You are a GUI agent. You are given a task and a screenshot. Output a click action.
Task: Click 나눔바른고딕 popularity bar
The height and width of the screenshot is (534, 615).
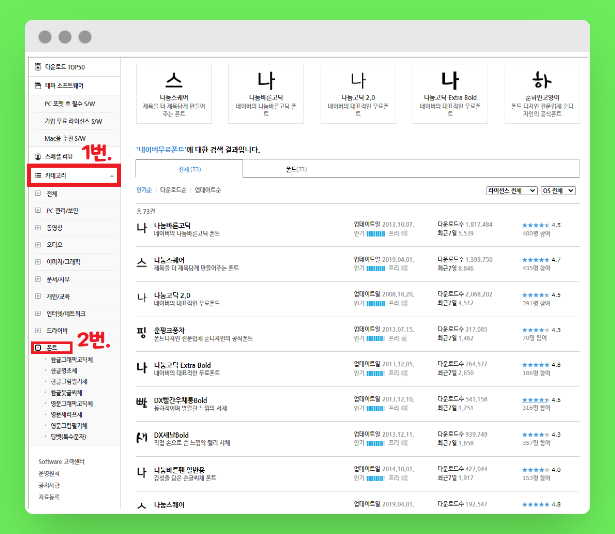(376, 234)
